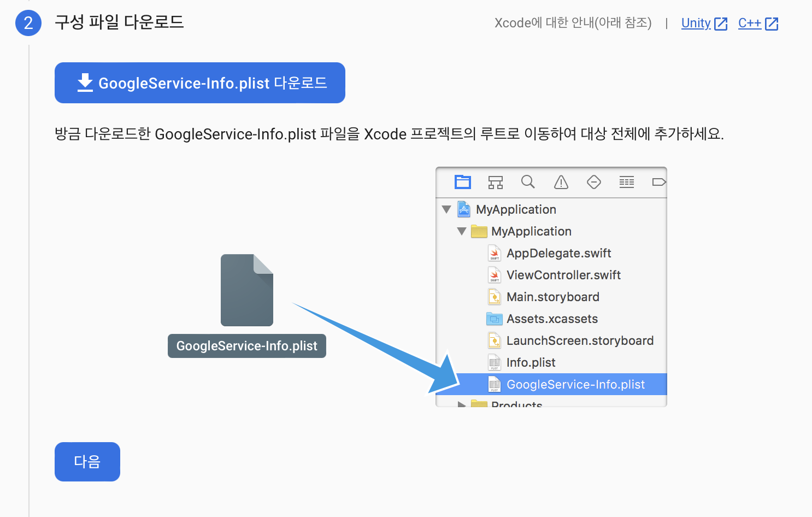Select the Issue navigator warning icon
This screenshot has height=517, width=812.
(561, 182)
